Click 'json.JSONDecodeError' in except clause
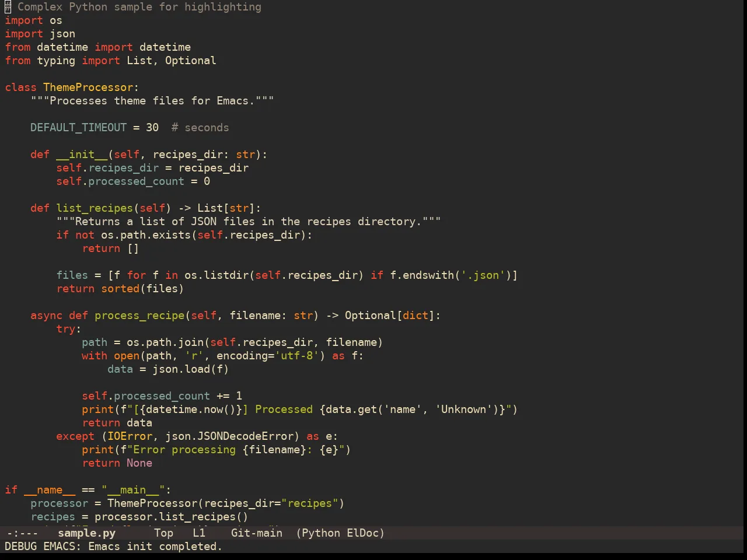This screenshot has width=747, height=560. [229, 436]
